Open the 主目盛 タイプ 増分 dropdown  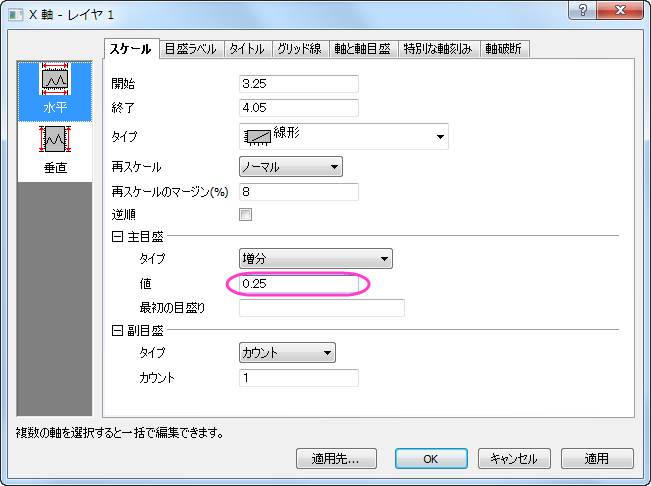pos(316,259)
